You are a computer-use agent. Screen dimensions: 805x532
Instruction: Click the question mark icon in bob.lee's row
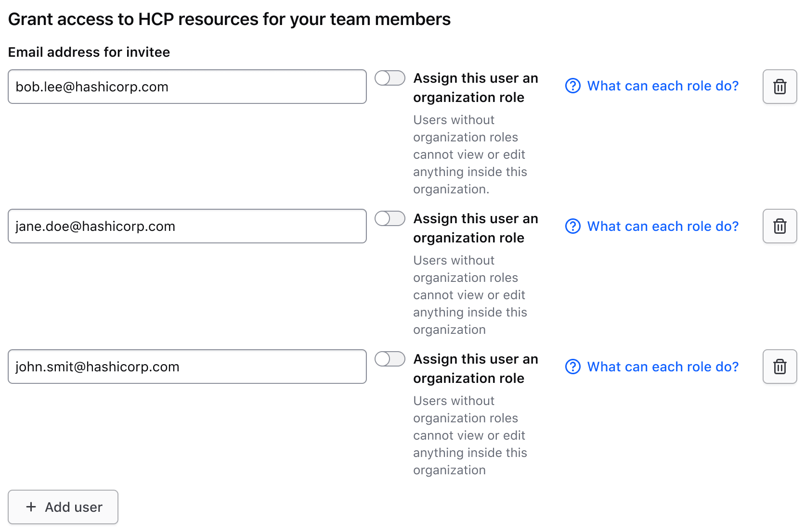point(572,86)
